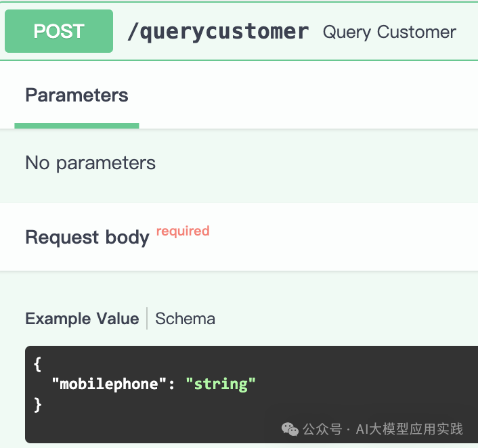The image size is (478, 448).
Task: Click the red required label
Action: coord(183,231)
